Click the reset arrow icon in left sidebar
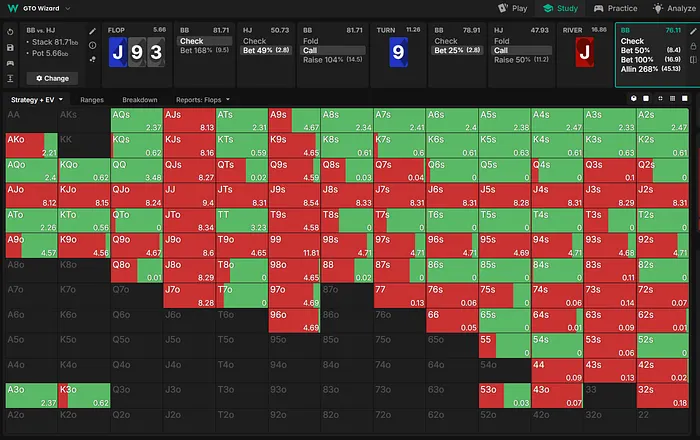The width and height of the screenshot is (700, 440). tap(9, 31)
